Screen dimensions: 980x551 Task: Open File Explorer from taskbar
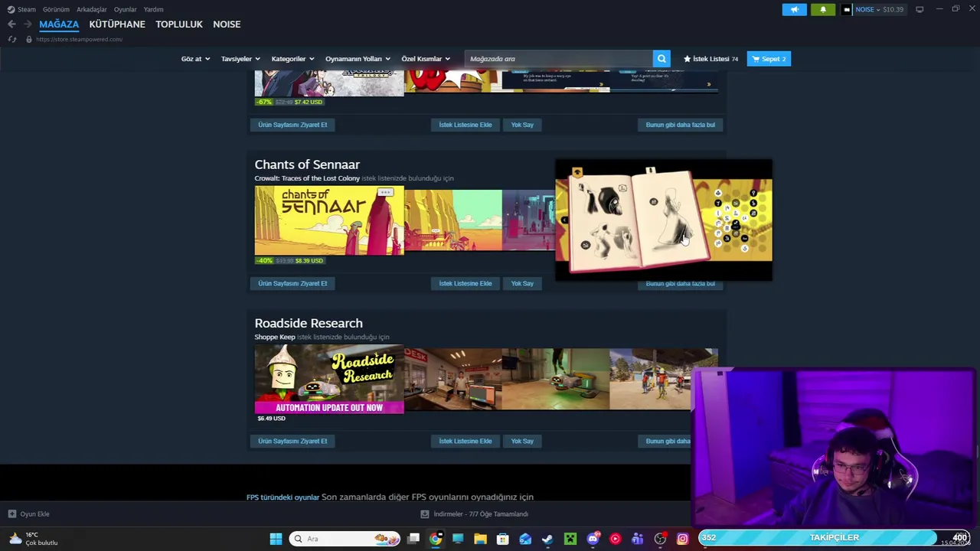click(x=480, y=539)
